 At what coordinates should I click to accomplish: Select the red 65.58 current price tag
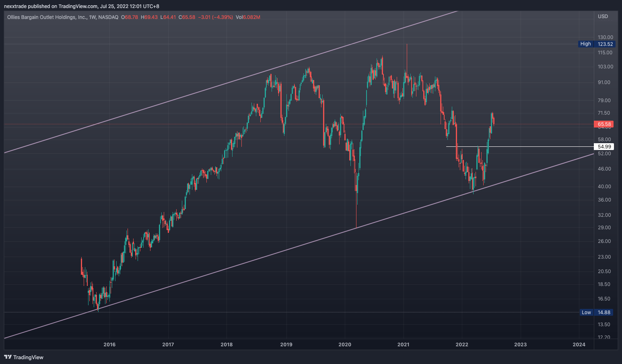(605, 124)
